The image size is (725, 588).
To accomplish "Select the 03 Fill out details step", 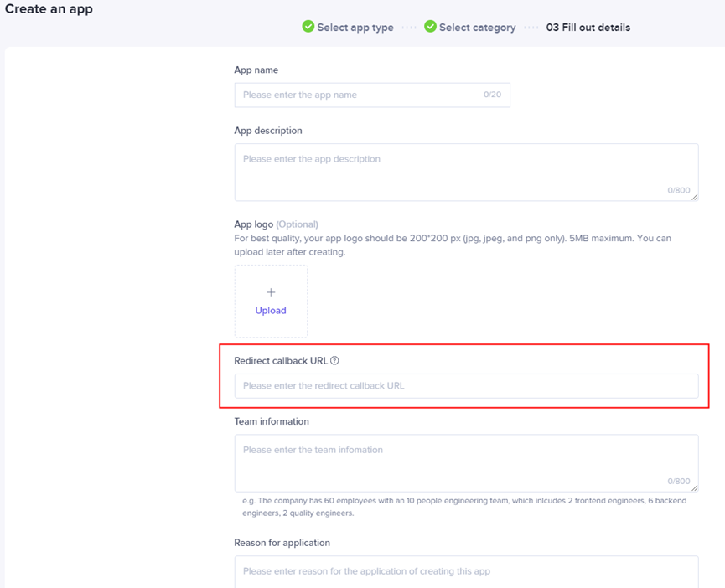I will click(588, 28).
